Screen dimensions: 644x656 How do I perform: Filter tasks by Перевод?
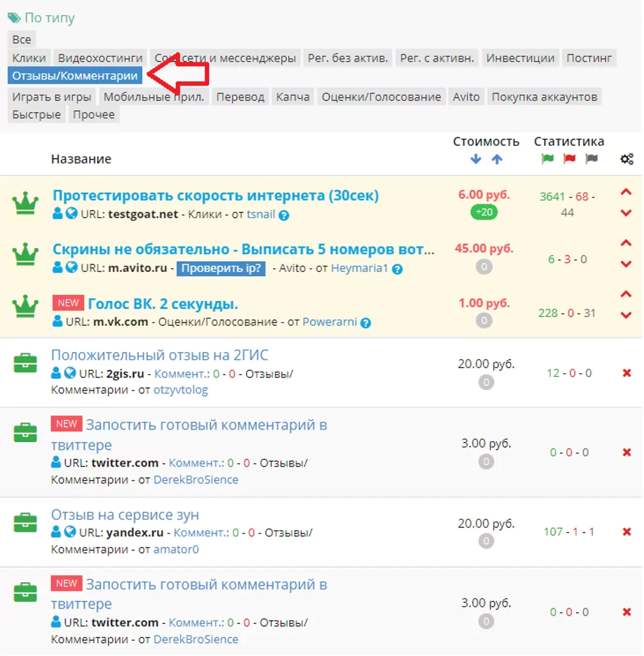tap(240, 97)
